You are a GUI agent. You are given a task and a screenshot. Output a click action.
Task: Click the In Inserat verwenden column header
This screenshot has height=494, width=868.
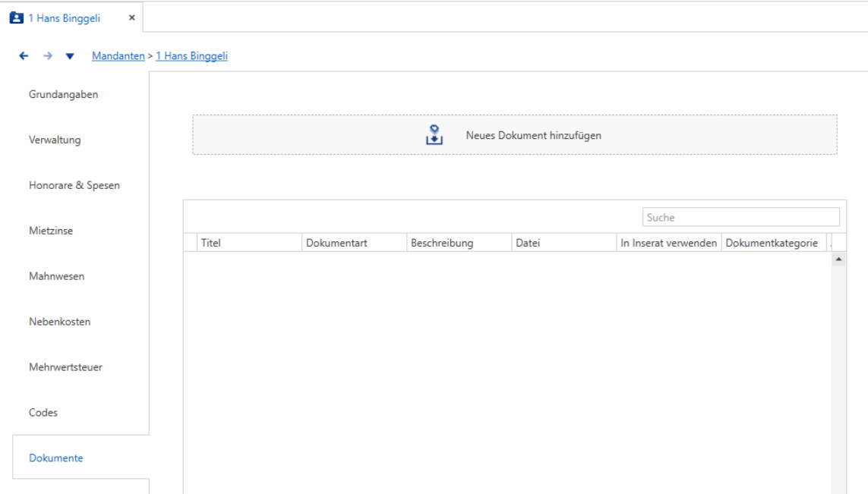tap(669, 243)
